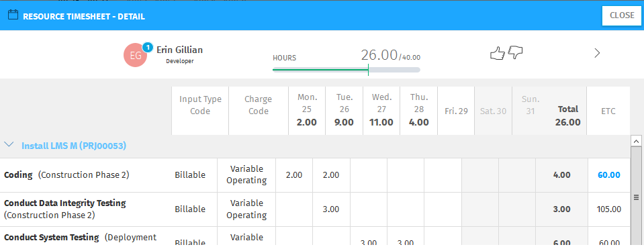Click Variable Operating in Data Integrity Testing row
The height and width of the screenshot is (247, 644).
tap(246, 209)
